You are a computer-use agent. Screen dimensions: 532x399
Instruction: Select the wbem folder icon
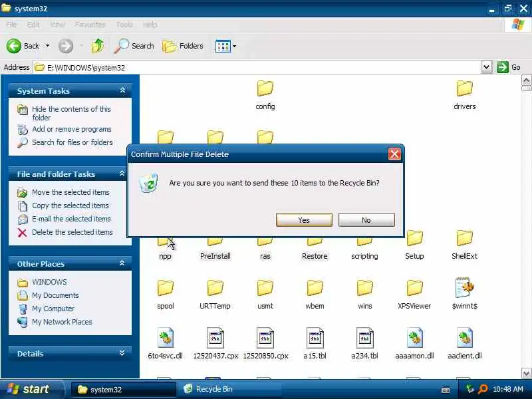pyautogui.click(x=315, y=288)
